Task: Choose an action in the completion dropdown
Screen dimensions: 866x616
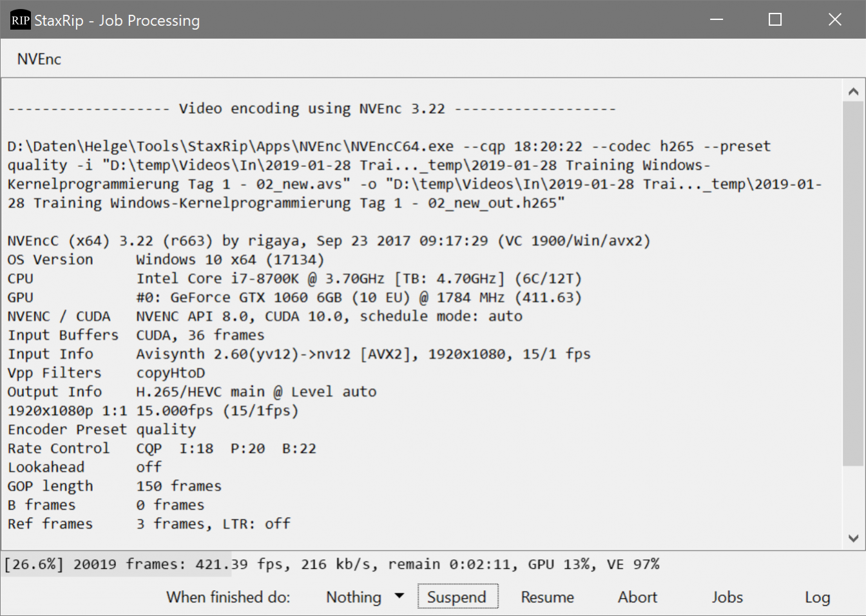Action: 364,597
